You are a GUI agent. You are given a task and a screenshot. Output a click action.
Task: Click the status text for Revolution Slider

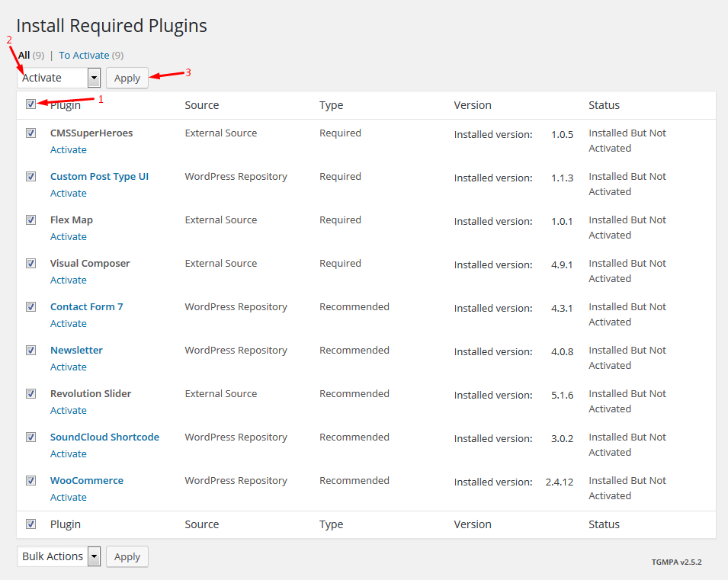click(x=627, y=401)
